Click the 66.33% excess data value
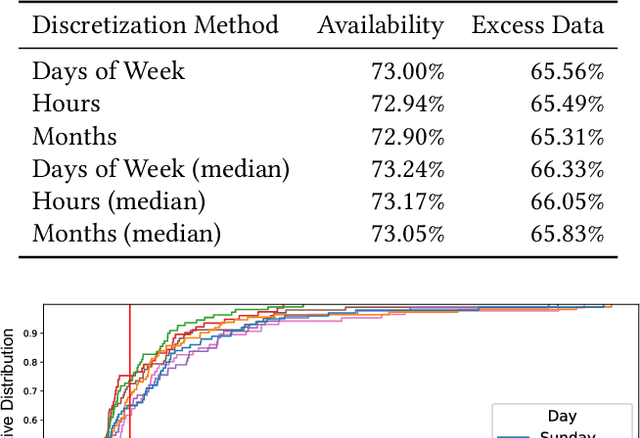Screen dimensions: 640x438 (568, 169)
